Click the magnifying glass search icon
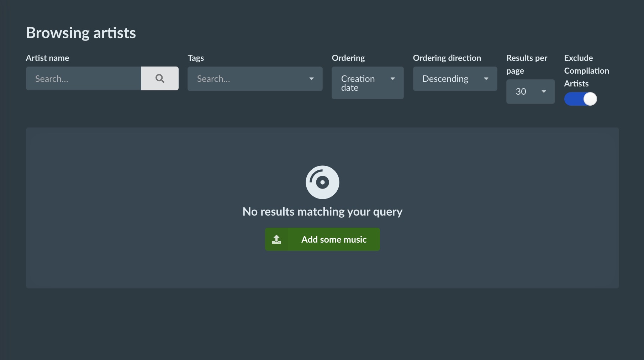 pos(160,78)
